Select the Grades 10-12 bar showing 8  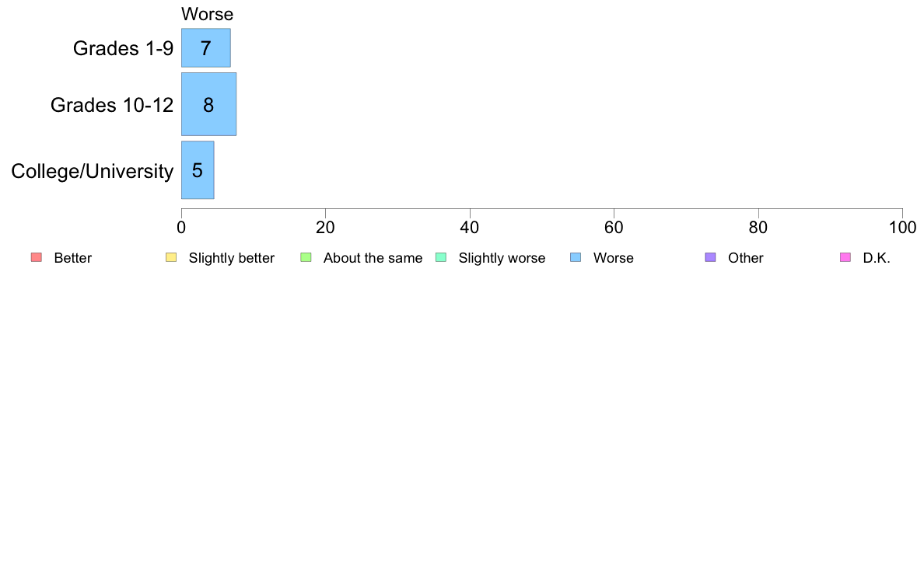(208, 104)
